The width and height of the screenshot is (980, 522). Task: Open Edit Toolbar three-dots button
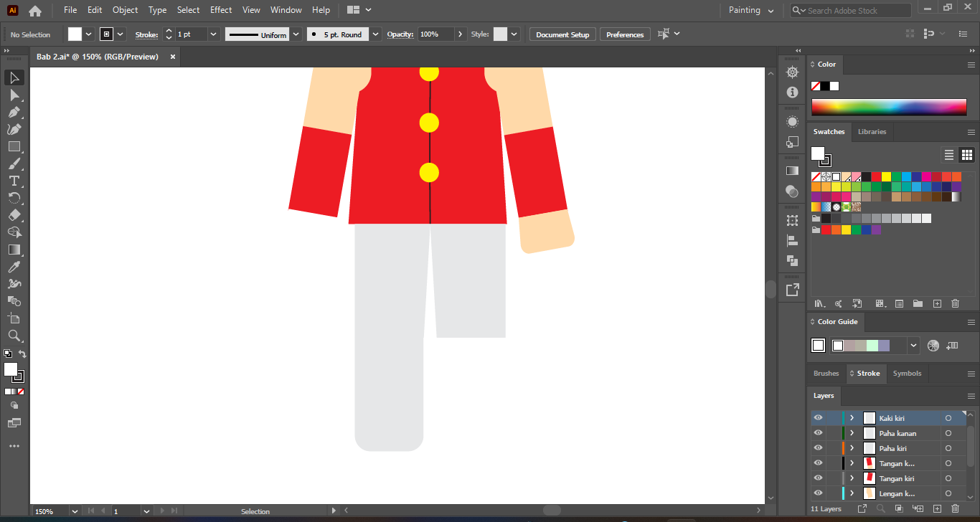pyautogui.click(x=14, y=446)
